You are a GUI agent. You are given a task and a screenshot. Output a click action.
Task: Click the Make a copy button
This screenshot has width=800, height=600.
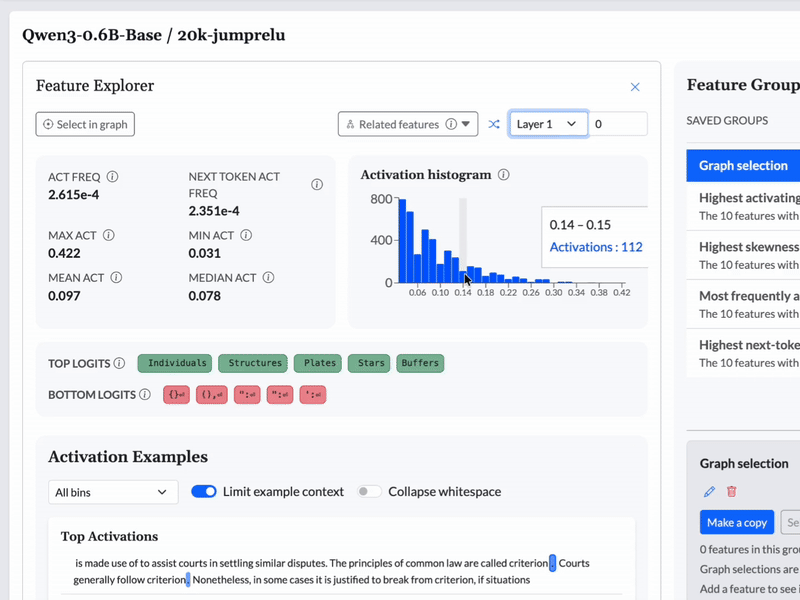coord(737,522)
